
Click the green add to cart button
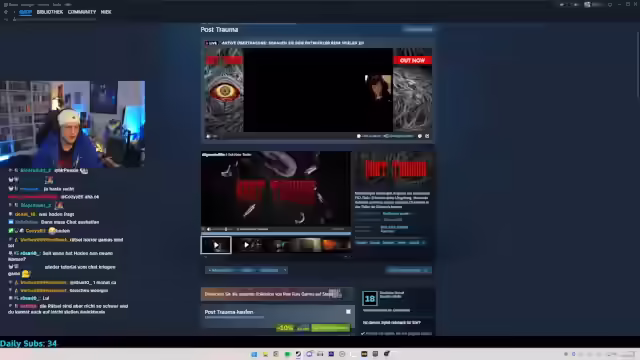pyautogui.click(x=331, y=328)
